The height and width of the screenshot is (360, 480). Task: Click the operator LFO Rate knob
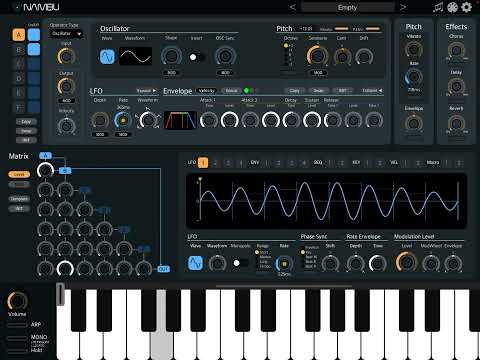tap(123, 120)
